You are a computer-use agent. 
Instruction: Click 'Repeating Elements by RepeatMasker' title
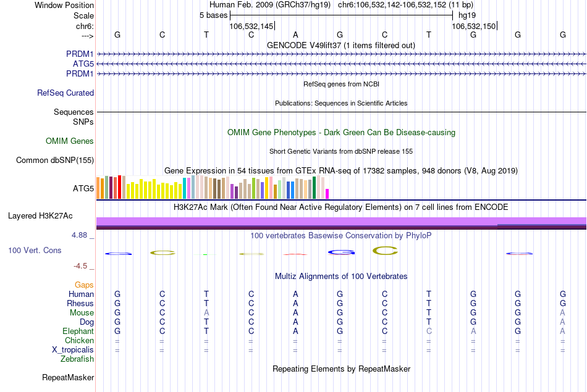point(341,369)
